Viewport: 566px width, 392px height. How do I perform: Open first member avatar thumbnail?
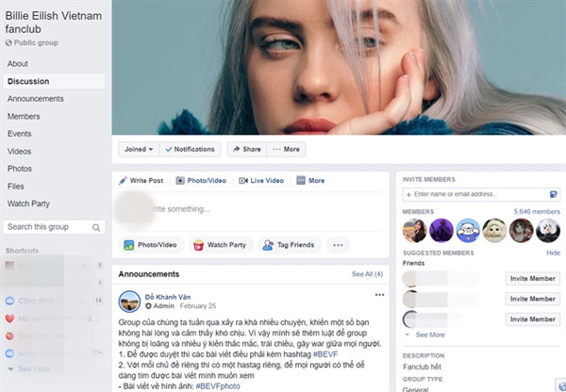(x=415, y=231)
